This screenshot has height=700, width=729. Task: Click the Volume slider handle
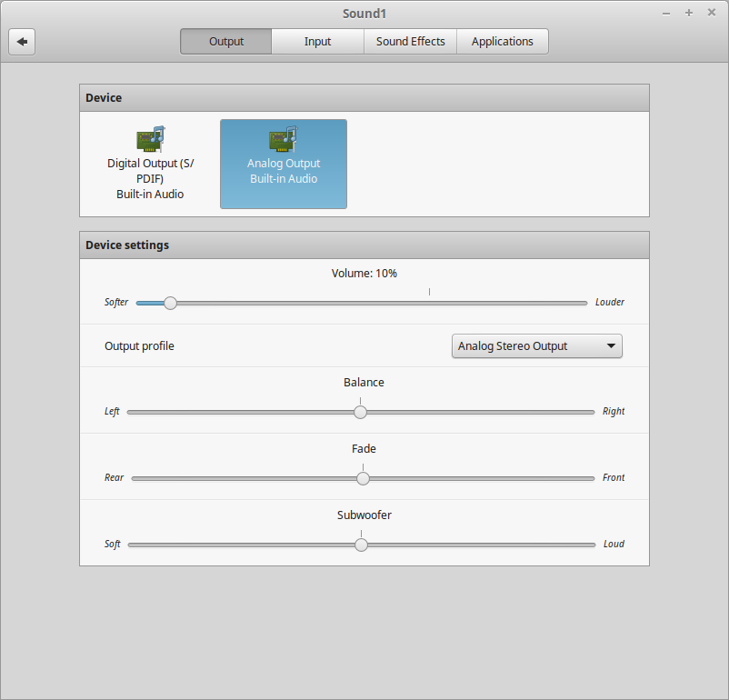(x=171, y=303)
